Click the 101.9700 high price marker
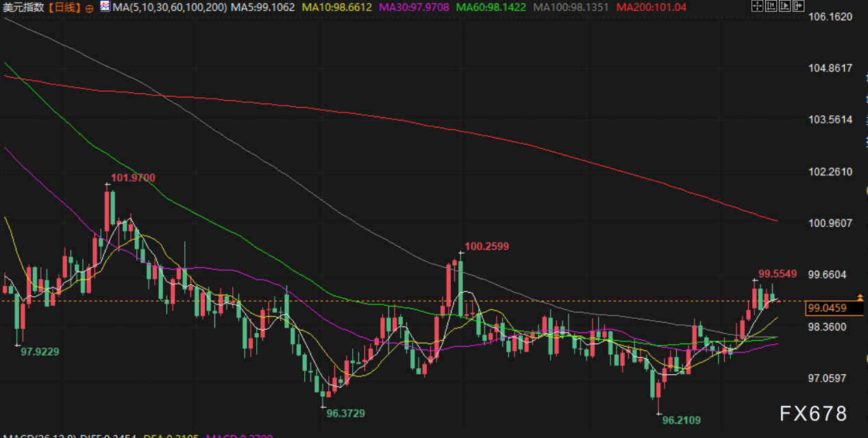 (x=133, y=178)
